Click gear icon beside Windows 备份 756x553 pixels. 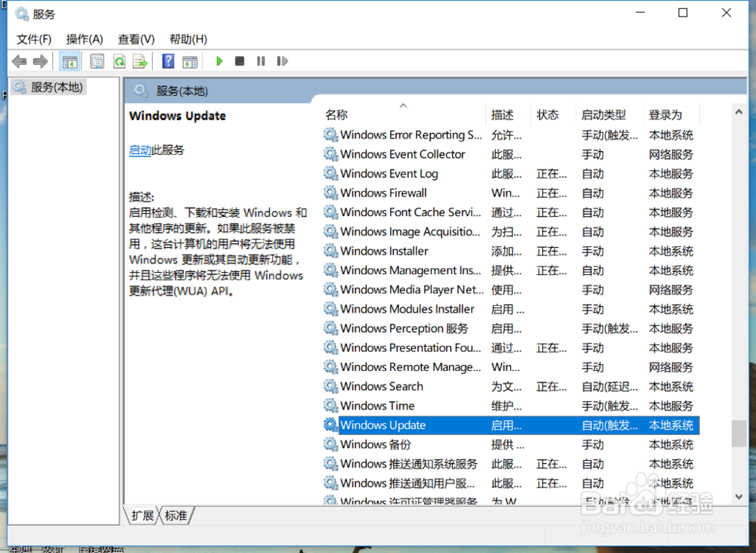coord(331,443)
